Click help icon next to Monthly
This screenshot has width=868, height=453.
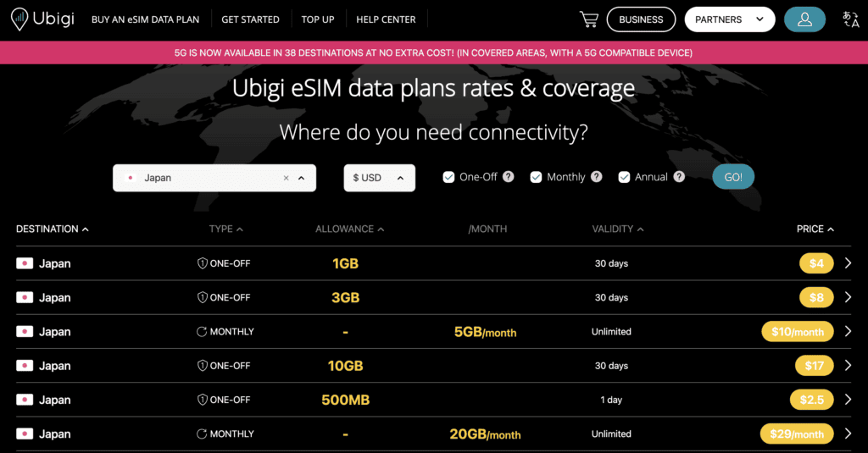click(x=597, y=177)
